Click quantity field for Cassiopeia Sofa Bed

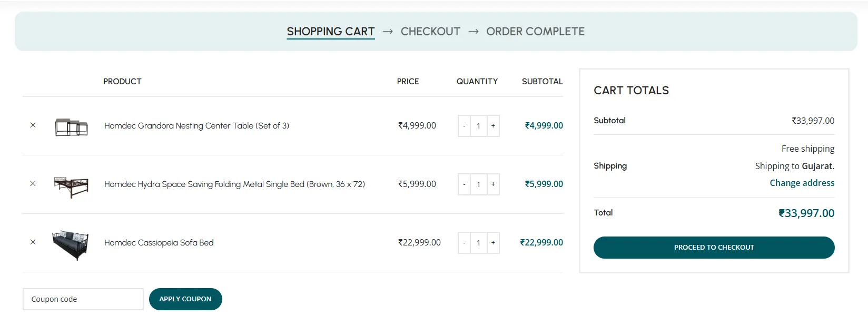479,243
